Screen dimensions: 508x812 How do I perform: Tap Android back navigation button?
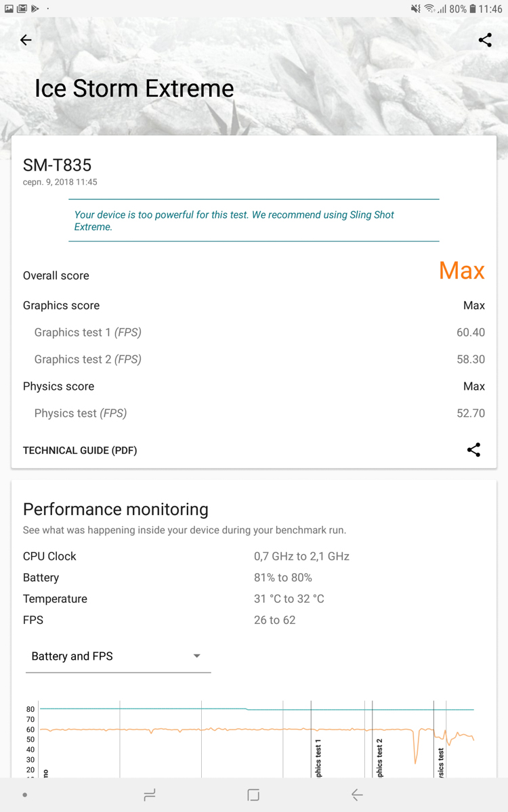click(x=357, y=795)
